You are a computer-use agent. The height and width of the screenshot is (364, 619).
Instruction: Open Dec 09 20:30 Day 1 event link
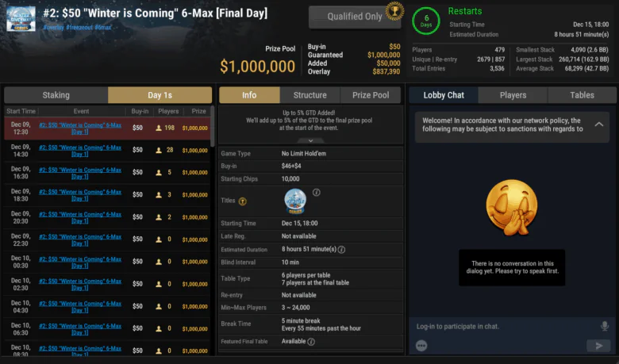(80, 218)
